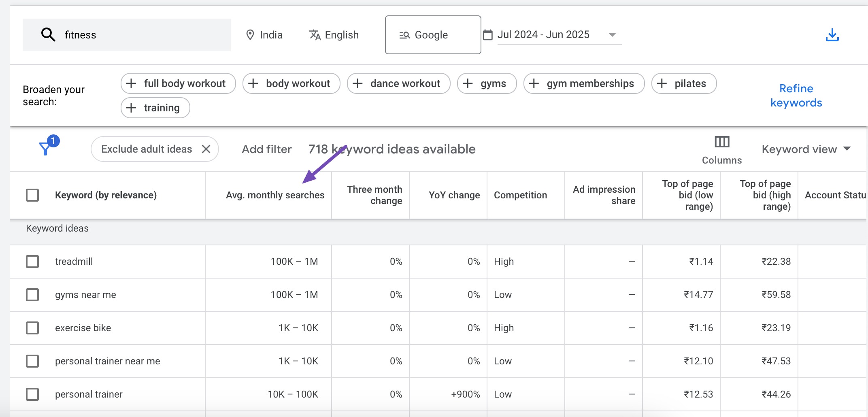Click the treadmill keyword text

(74, 262)
